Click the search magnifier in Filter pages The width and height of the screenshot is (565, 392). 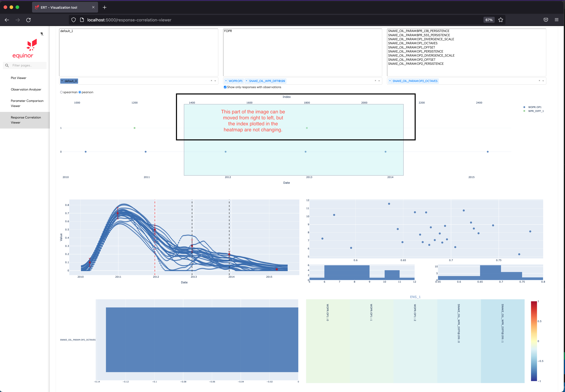coord(7,65)
